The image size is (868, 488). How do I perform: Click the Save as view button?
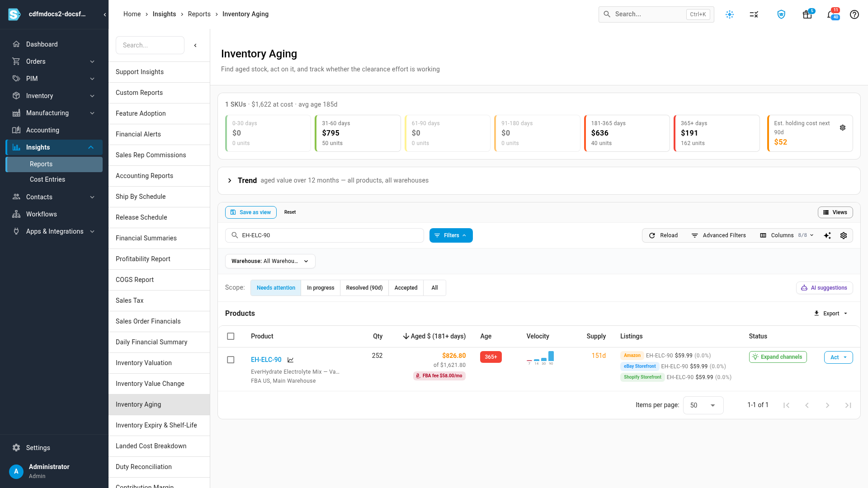(251, 212)
